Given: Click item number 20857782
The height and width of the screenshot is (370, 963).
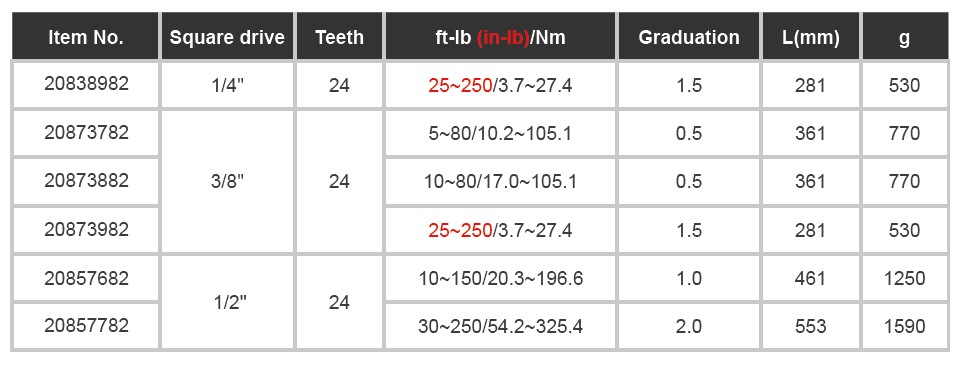Looking at the screenshot, I should (x=85, y=326).
